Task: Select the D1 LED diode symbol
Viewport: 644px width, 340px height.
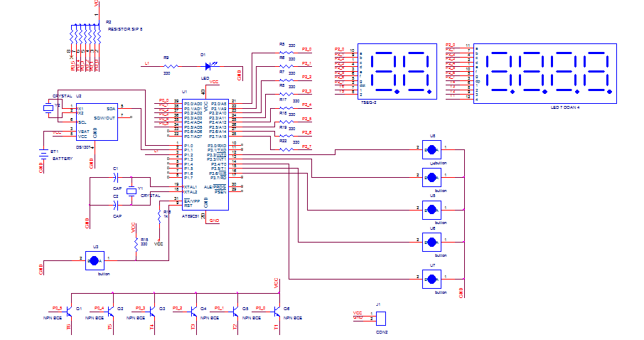Action: click(210, 66)
